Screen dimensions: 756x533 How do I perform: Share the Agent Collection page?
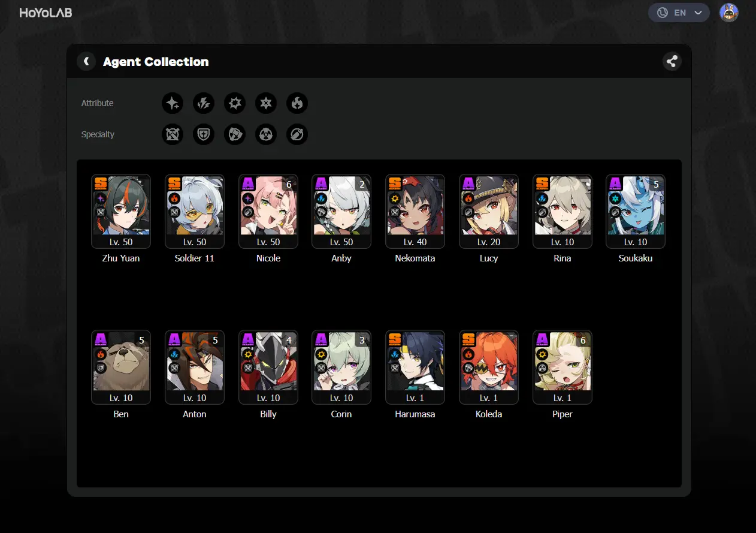click(672, 61)
